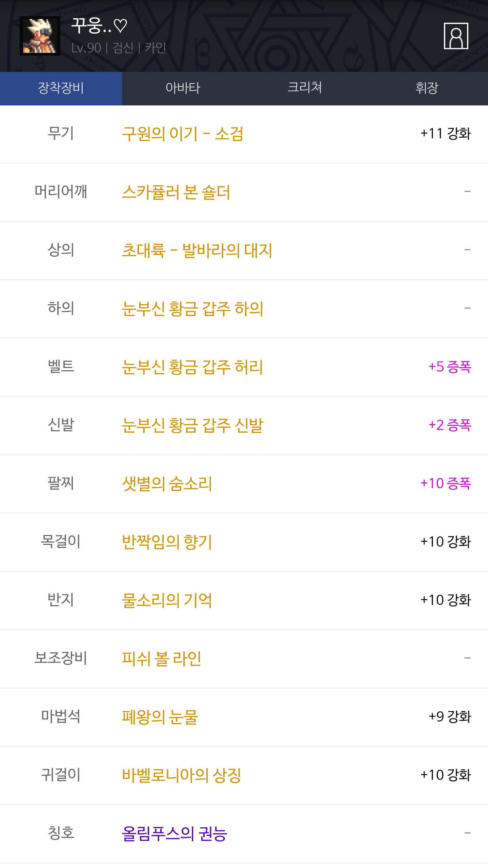Open belt item 눈부신 황금 갑주 허리
This screenshot has height=868, width=488.
point(192,367)
